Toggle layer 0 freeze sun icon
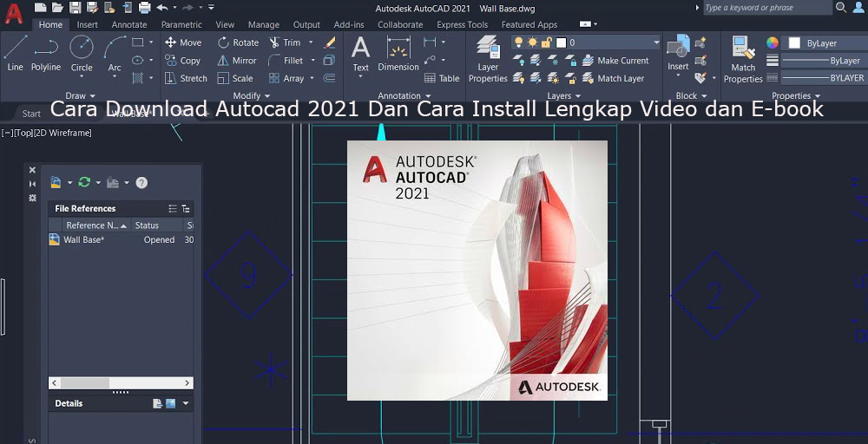 click(533, 42)
